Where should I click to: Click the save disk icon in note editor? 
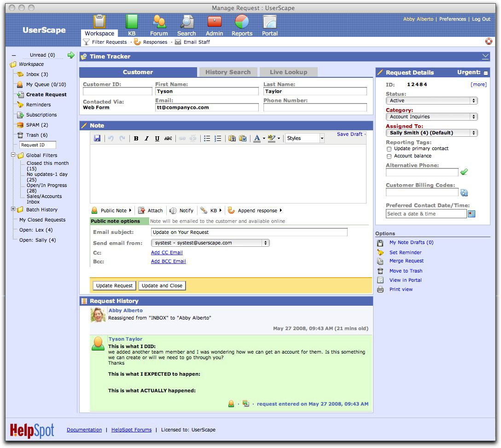click(97, 138)
